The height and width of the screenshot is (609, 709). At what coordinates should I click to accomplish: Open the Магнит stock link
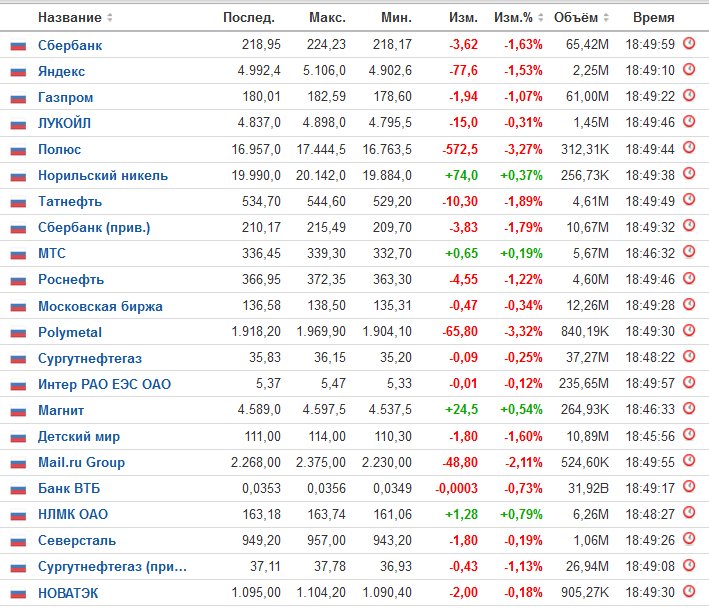click(61, 411)
